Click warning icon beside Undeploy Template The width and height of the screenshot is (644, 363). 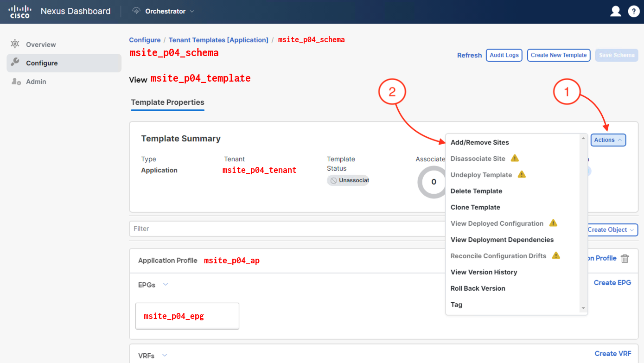point(522,174)
